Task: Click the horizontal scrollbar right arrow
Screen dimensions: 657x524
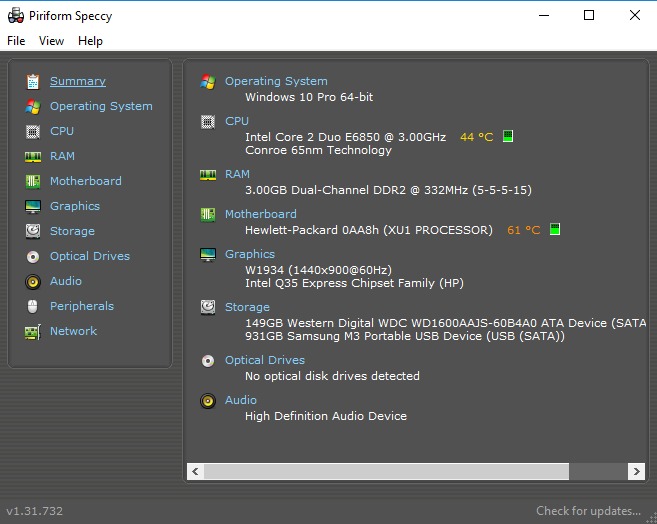Action: click(636, 471)
